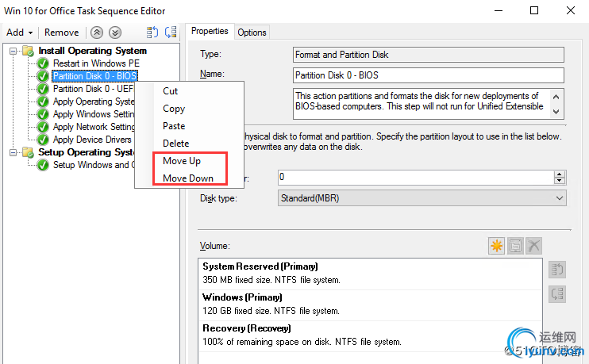
Task: Select the Apply Network Settings step
Action: 94,127
